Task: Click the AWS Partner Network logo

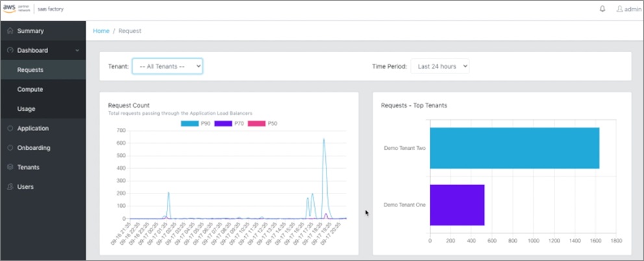Action: tap(17, 8)
